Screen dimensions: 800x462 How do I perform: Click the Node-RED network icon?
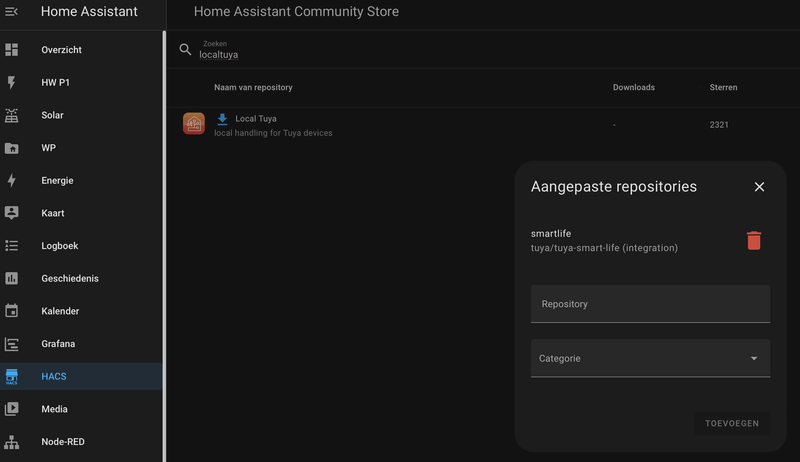click(11, 442)
